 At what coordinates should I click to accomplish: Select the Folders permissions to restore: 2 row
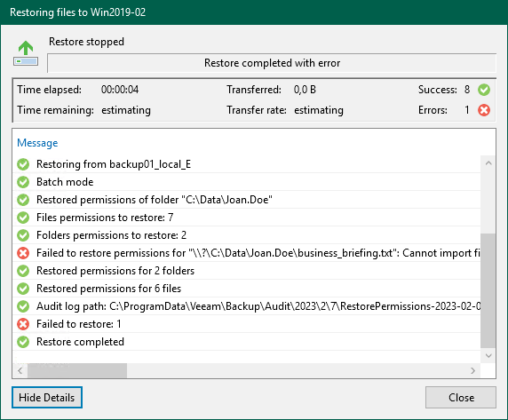click(247, 235)
